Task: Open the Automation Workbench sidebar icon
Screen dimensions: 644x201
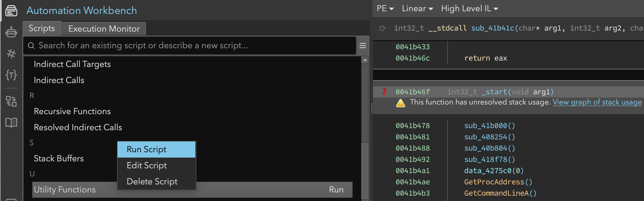Action: (11, 11)
